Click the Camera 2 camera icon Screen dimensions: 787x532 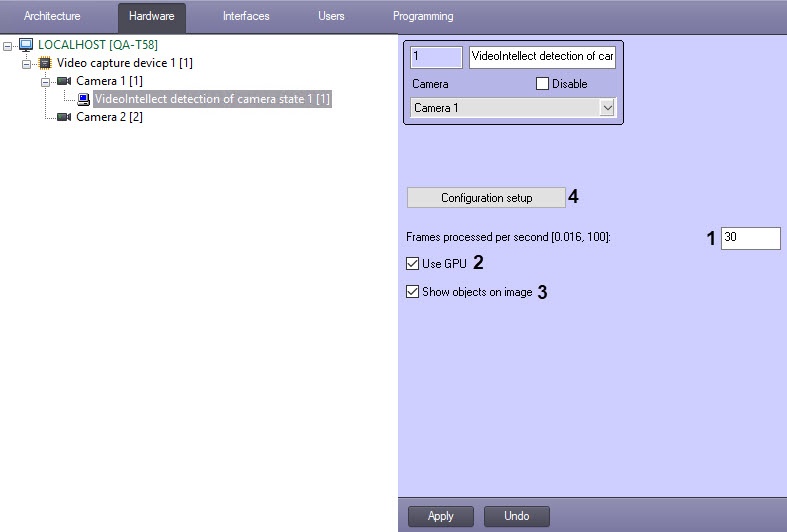click(x=64, y=117)
